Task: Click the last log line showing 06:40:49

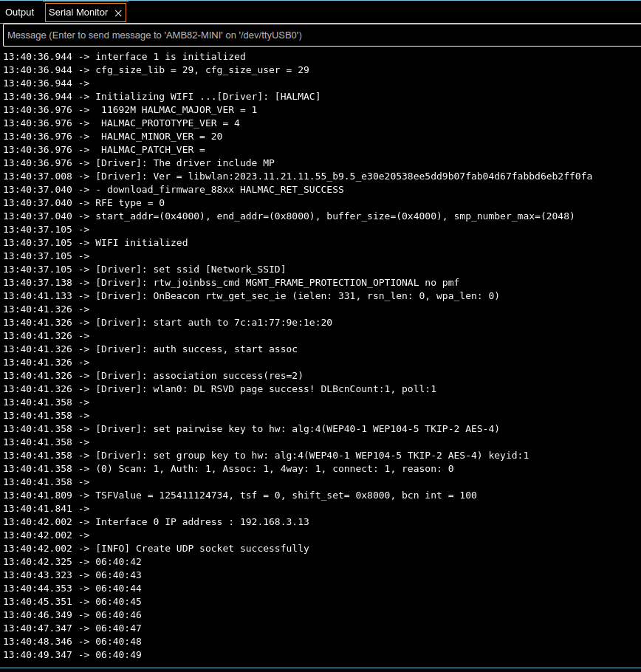Action: (118, 655)
